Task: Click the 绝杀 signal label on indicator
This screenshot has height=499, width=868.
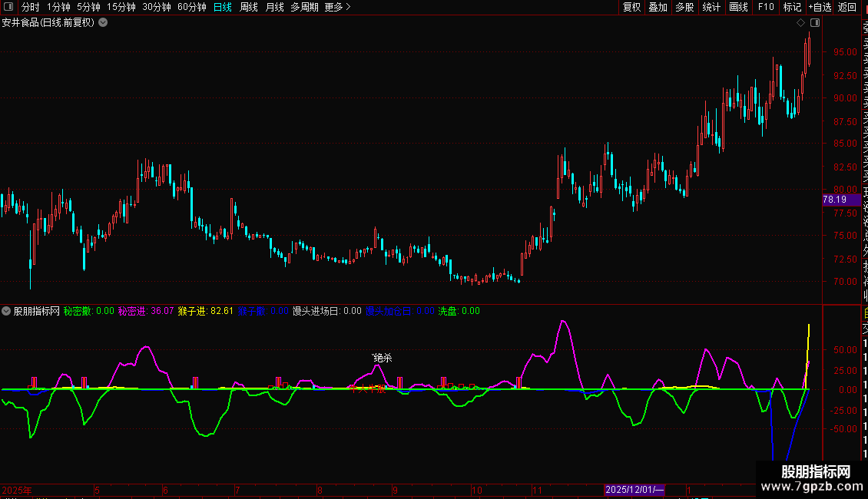Action: [x=383, y=358]
